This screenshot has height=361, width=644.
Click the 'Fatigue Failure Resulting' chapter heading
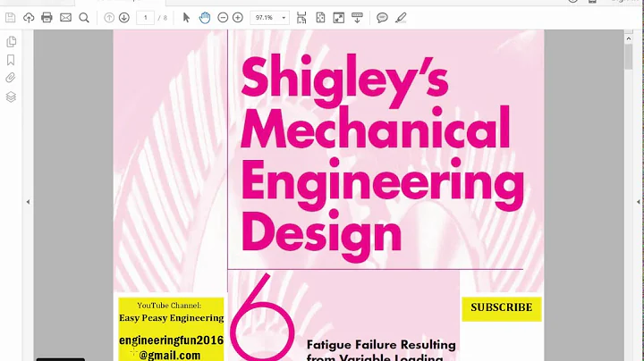click(381, 345)
